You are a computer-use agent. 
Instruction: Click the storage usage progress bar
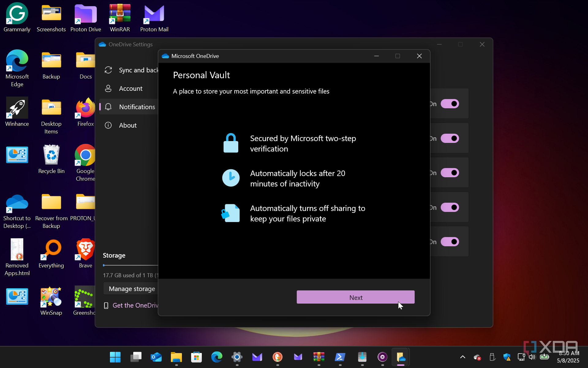click(130, 265)
